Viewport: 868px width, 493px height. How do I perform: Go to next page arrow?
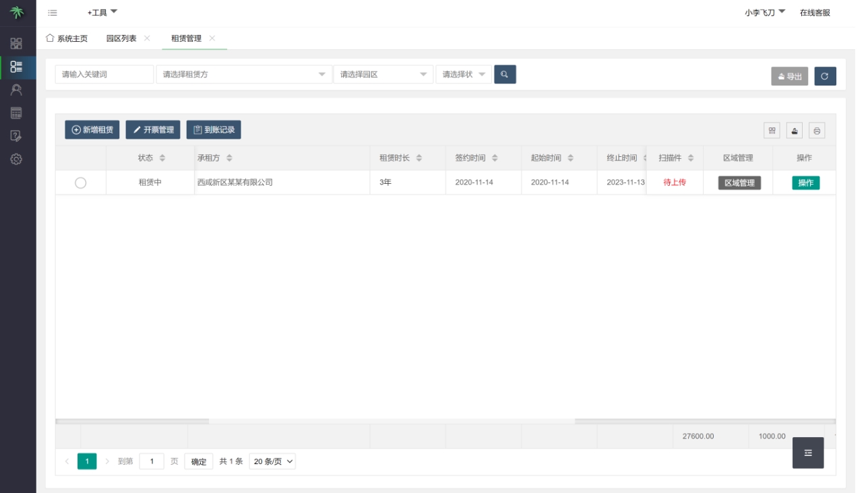point(107,461)
